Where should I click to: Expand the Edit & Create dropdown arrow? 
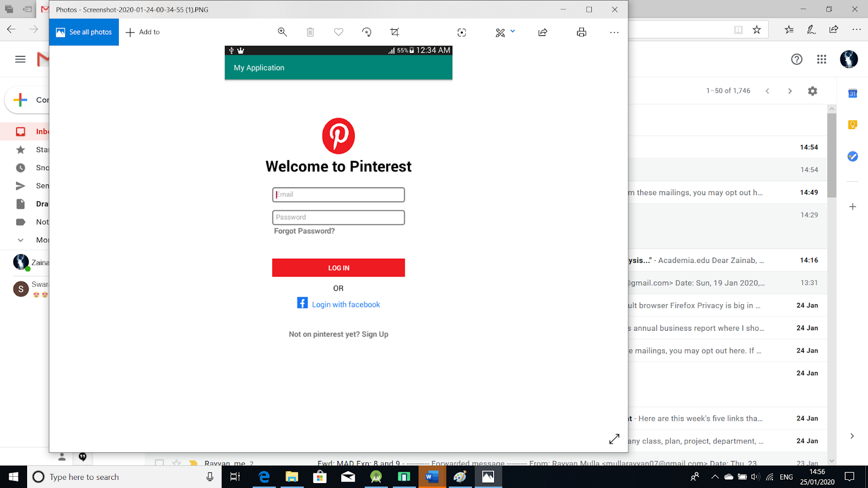click(x=513, y=31)
